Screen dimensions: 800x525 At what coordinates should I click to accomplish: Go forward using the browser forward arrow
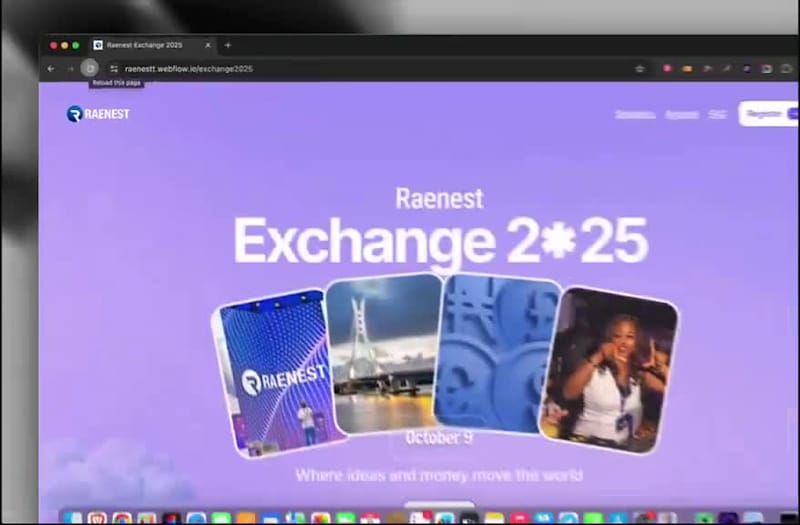(x=70, y=68)
